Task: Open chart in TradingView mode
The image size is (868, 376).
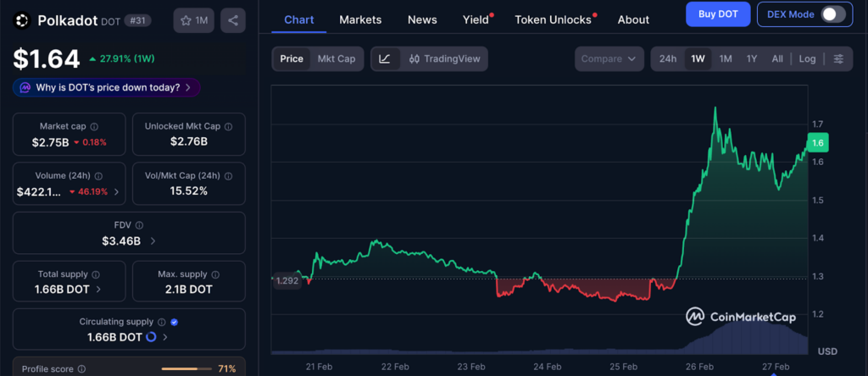Action: point(444,59)
